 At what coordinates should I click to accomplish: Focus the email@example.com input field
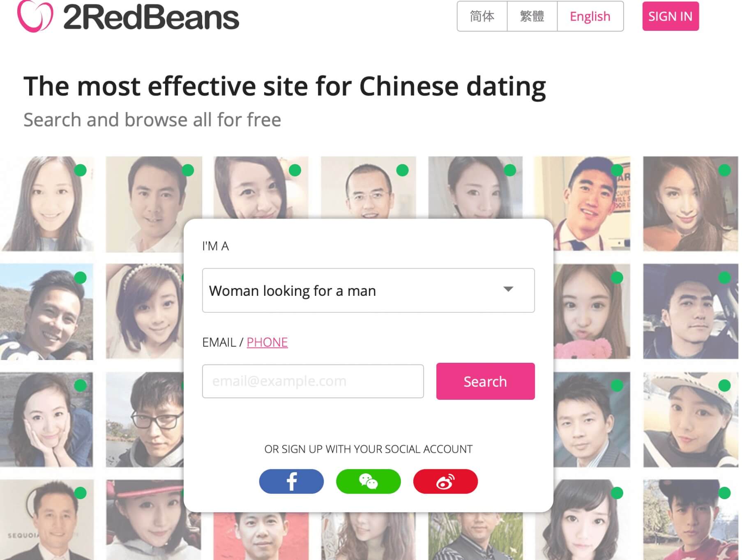pos(313,381)
